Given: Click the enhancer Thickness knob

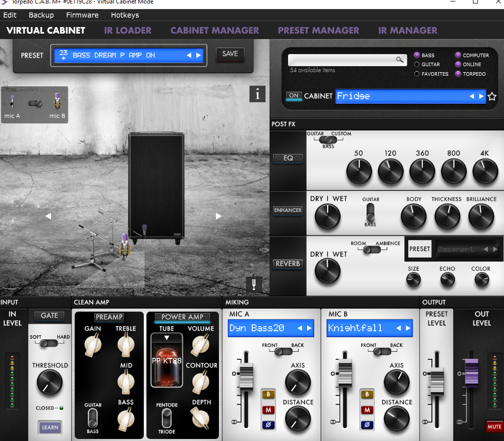Looking at the screenshot, I should [447, 216].
